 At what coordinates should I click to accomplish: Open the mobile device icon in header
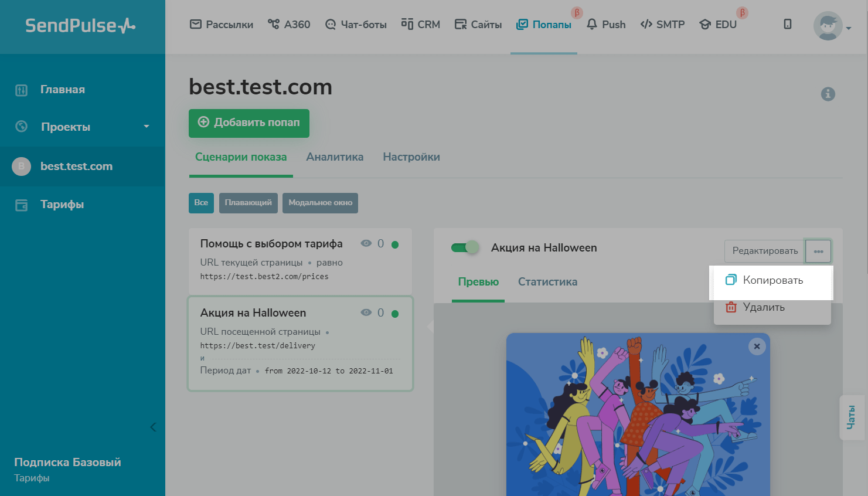click(787, 24)
